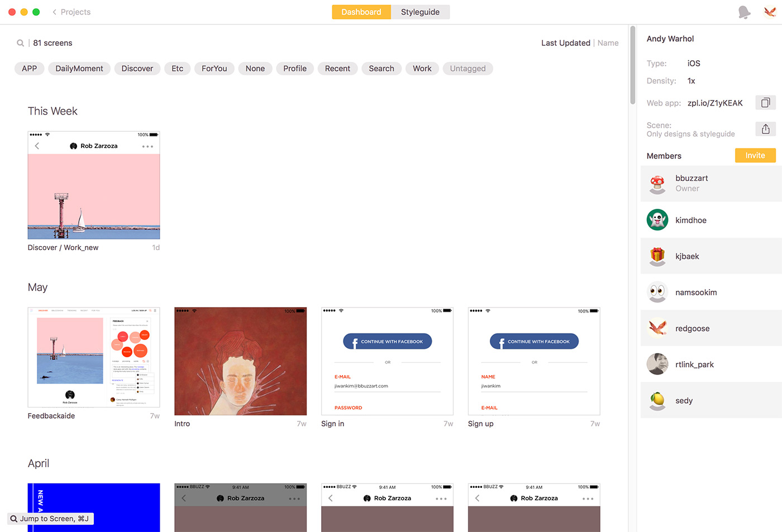Open the redgoose profile avatar in title bar
Screen dimensions: 782x532
click(x=770, y=12)
